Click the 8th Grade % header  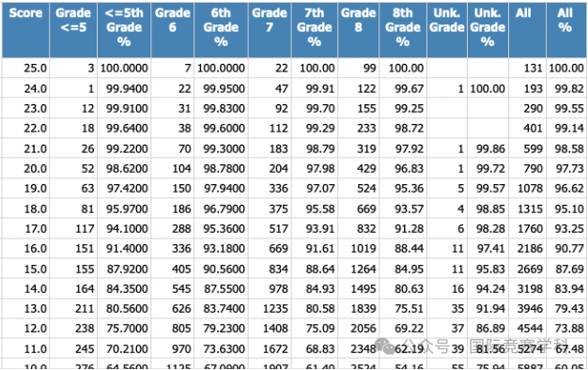click(x=403, y=30)
